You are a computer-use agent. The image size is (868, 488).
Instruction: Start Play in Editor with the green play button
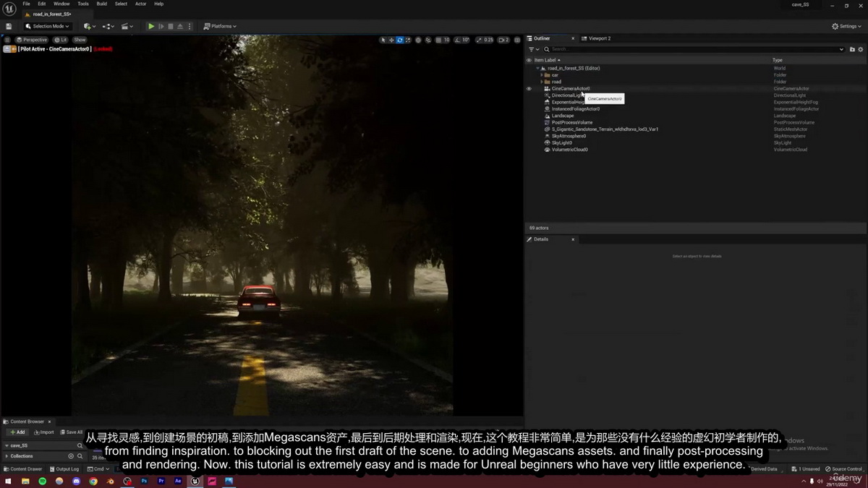pos(151,26)
